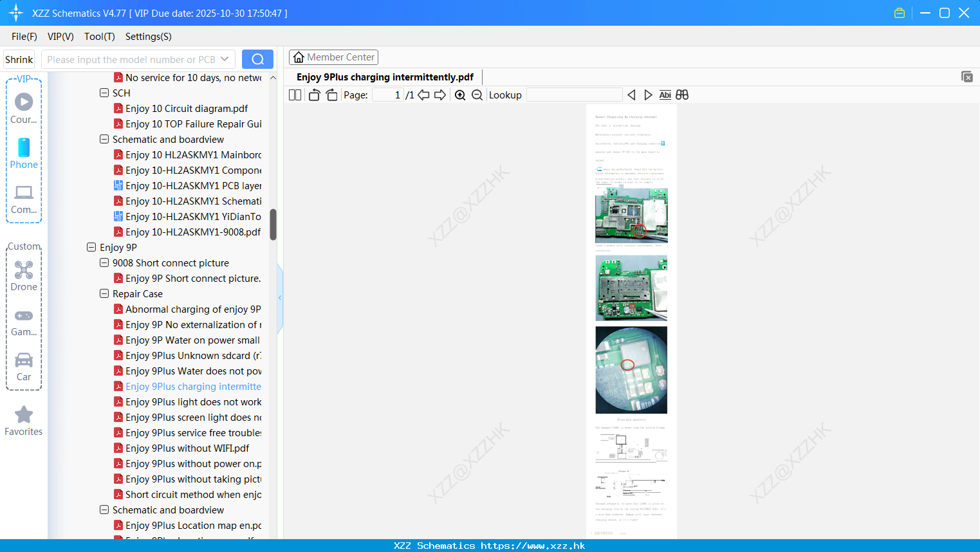The image size is (980, 552).
Task: Select Enjoy 9Plus charging intermittently tree item
Action: coord(188,386)
